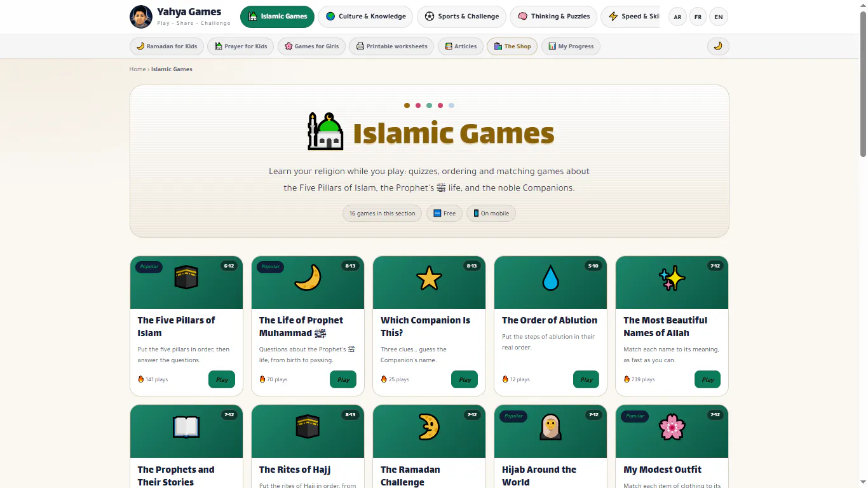This screenshot has height=488, width=868.
Task: Click the Islamic Games page heading
Action: coord(454,133)
